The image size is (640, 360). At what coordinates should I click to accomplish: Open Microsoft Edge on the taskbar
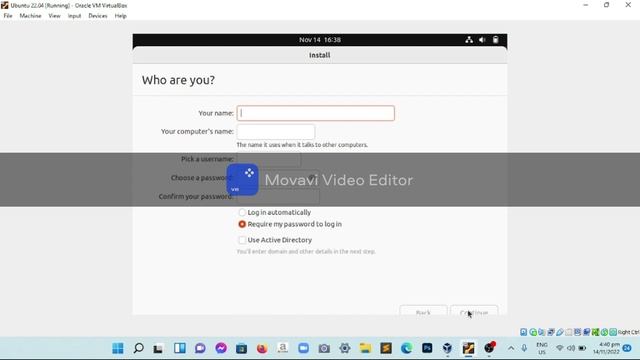pyautogui.click(x=407, y=348)
